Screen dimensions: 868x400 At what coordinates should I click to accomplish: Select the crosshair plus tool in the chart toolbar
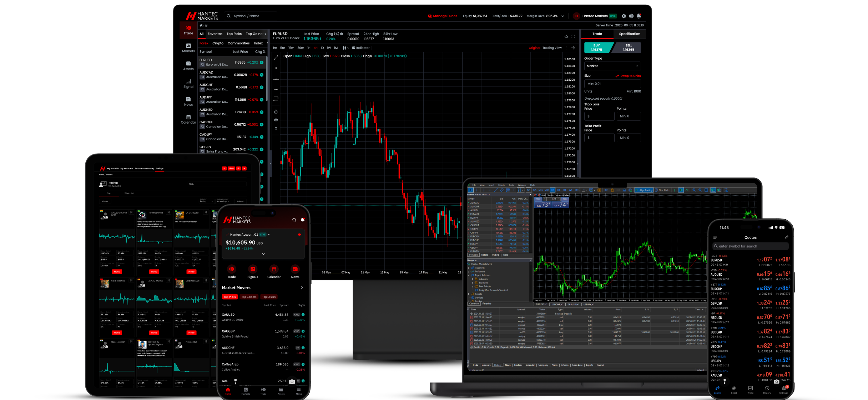click(276, 89)
